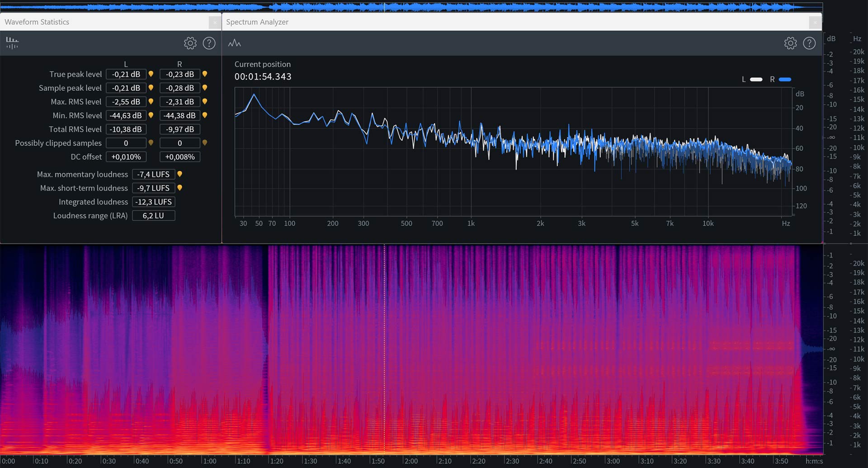The height and width of the screenshot is (468, 868).
Task: Open the Spectrum Analyzer settings gear
Action: 790,43
